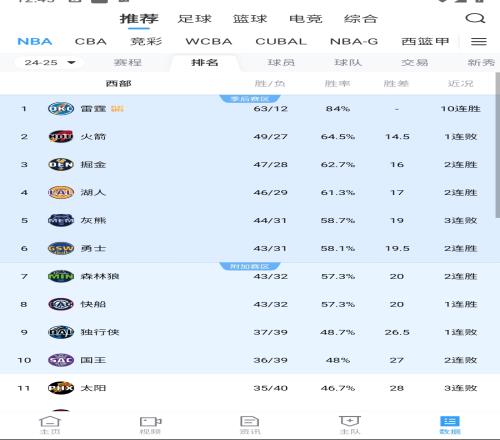Select the CBA league tab
The image size is (500, 440).
tap(91, 41)
